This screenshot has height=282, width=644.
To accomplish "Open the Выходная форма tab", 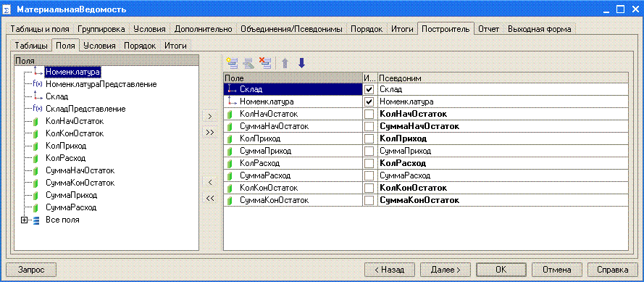I will click(539, 29).
